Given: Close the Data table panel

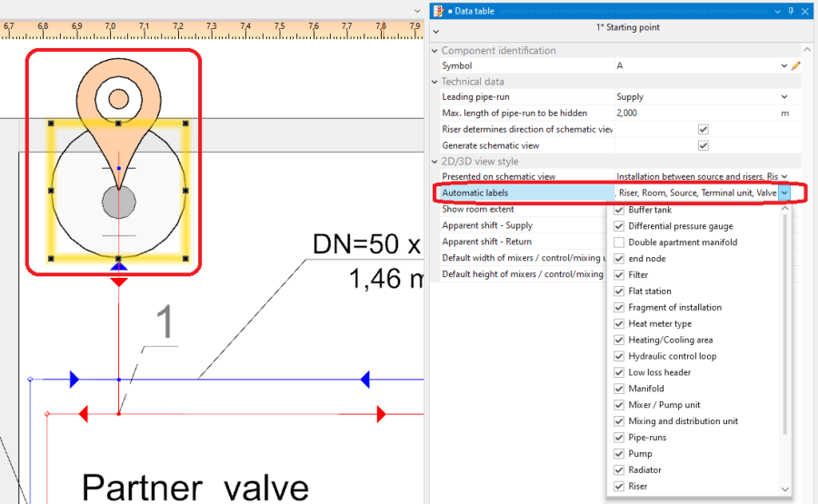Looking at the screenshot, I should [x=805, y=11].
